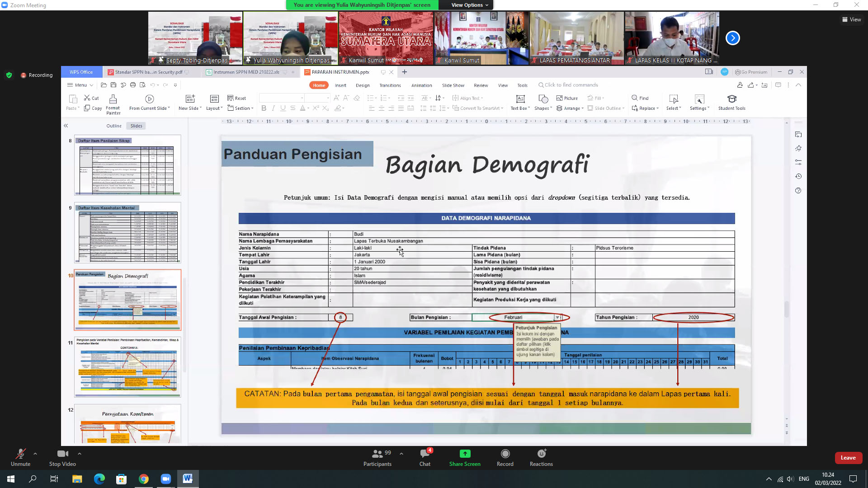Image resolution: width=868 pixels, height=488 pixels.
Task: Open the Reactions icon
Action: pyautogui.click(x=541, y=454)
